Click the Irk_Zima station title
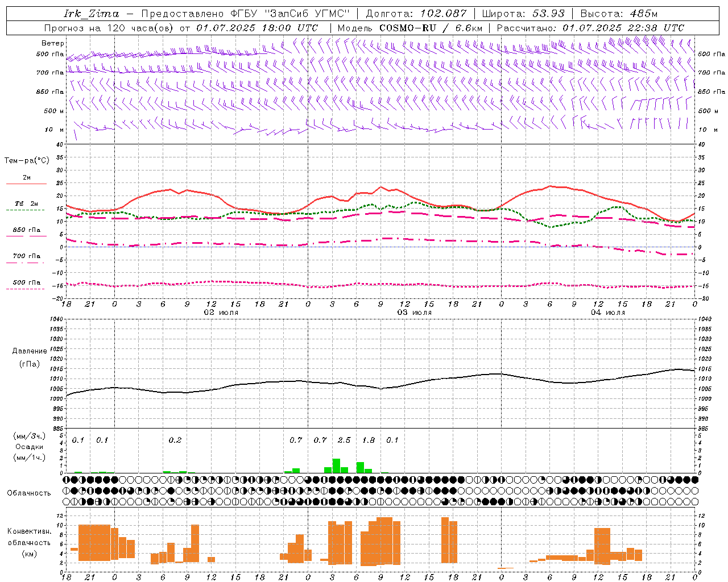Screen dimensions: 728x582 (x=92, y=14)
